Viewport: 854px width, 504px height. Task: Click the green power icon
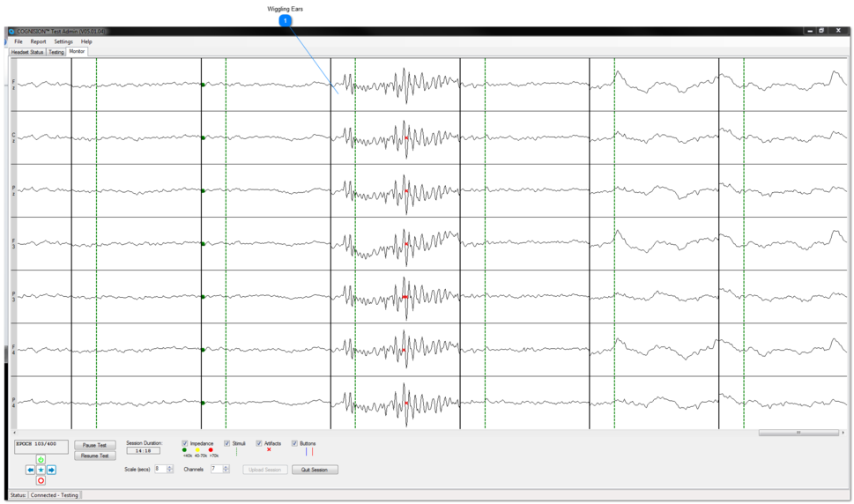click(41, 460)
